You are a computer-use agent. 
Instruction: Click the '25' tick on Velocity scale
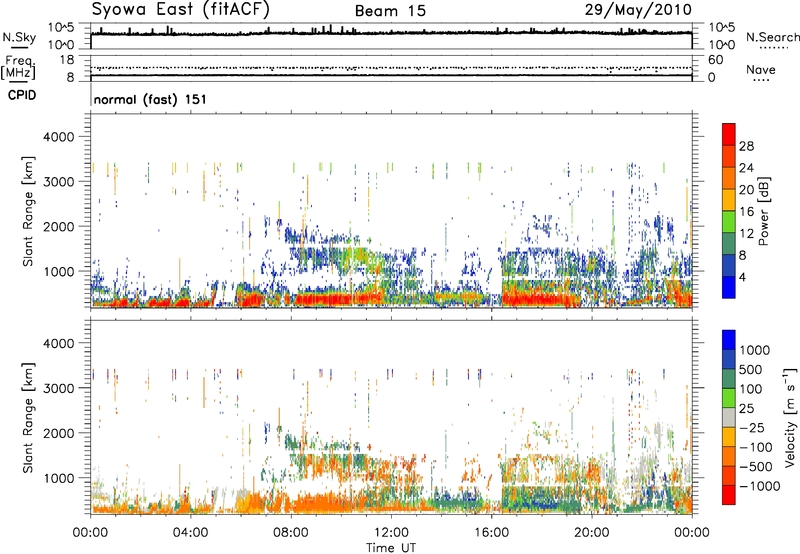point(747,408)
